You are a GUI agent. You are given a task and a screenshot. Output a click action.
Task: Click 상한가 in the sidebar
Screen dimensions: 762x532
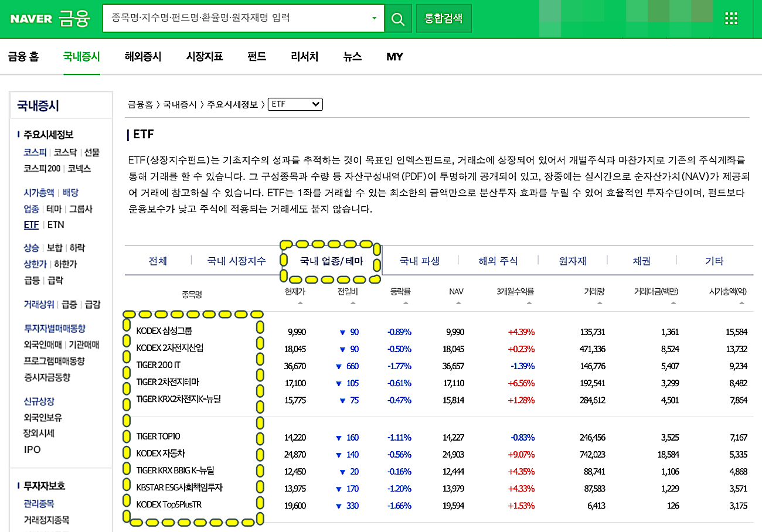[35, 264]
